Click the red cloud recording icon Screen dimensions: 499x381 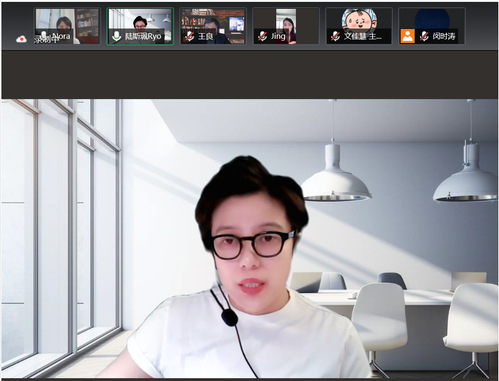[21, 39]
